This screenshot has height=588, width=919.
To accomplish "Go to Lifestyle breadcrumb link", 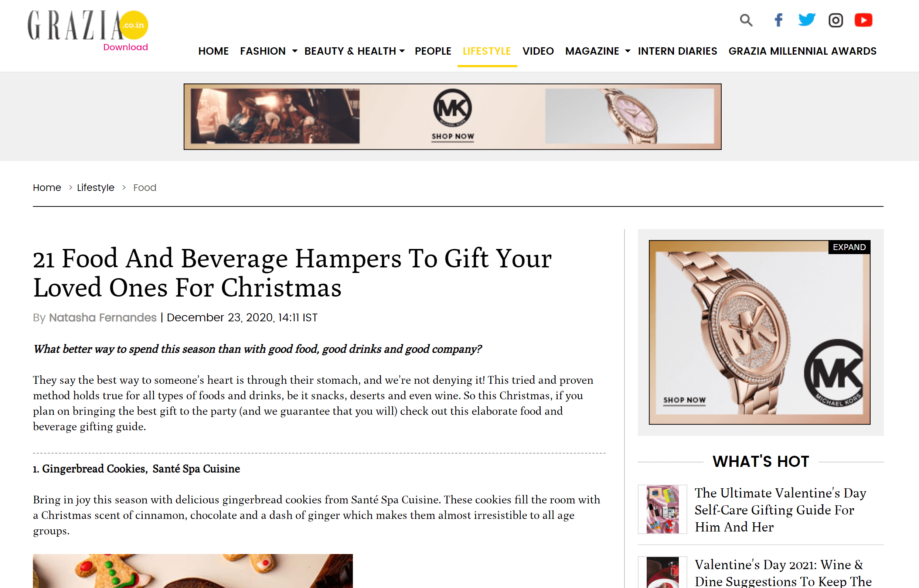I will (95, 188).
